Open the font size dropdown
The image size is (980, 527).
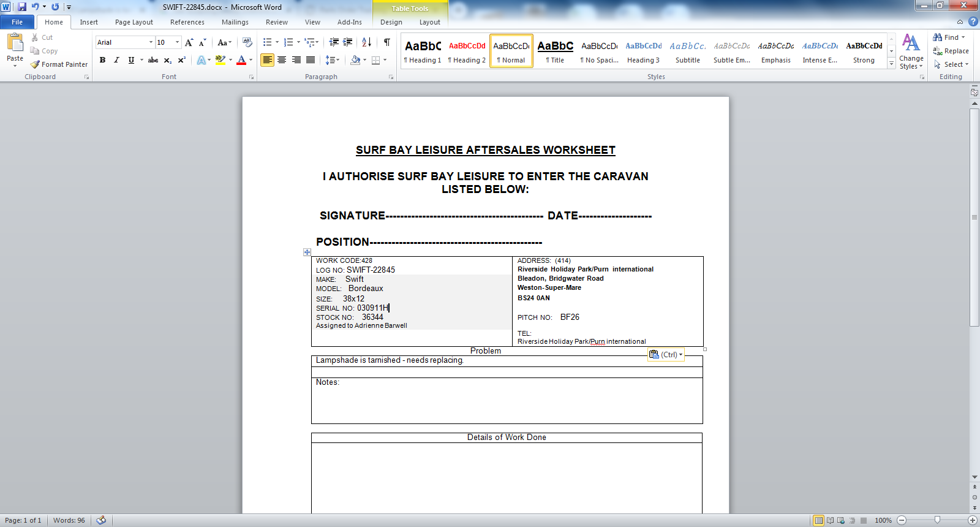click(x=178, y=42)
